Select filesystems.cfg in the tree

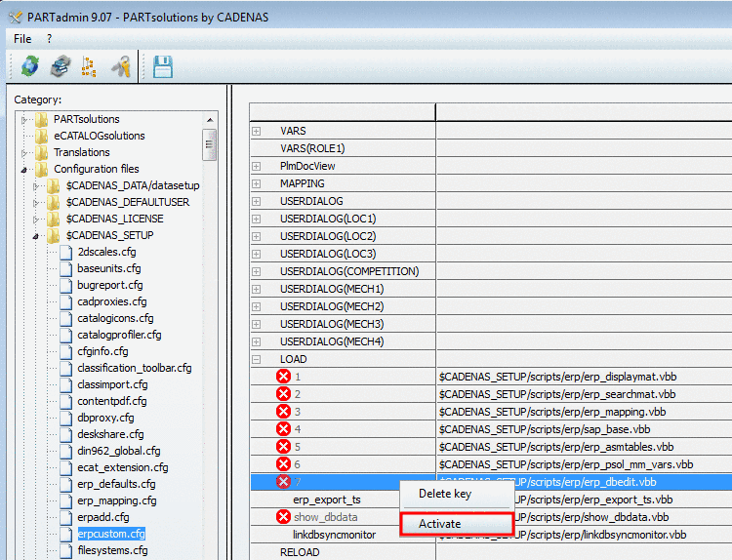pos(112,550)
